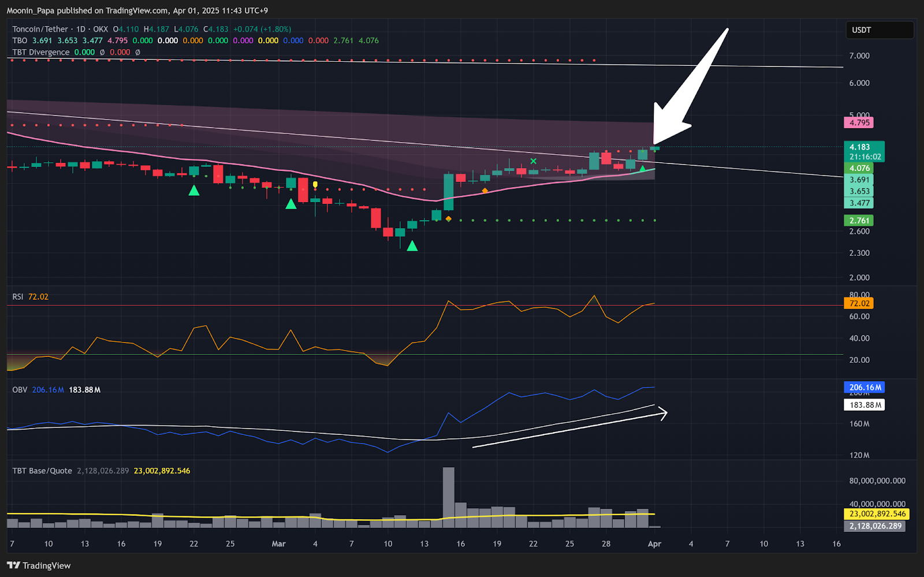The width and height of the screenshot is (924, 577).
Task: Click the TradingView logo in the bottom-left
Action: pos(39,565)
